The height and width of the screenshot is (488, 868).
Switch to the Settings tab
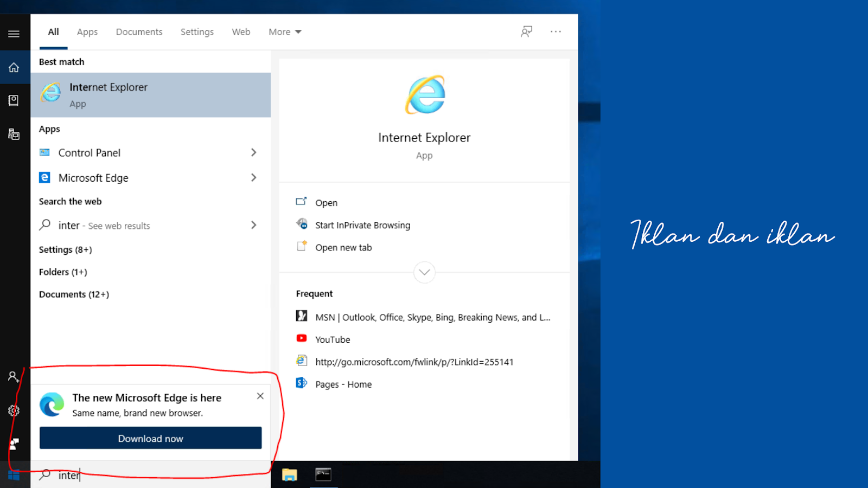[197, 32]
